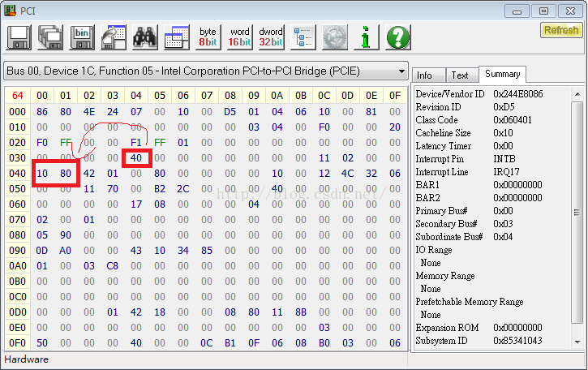
Task: Click the save as bin file icon
Action: (x=82, y=37)
